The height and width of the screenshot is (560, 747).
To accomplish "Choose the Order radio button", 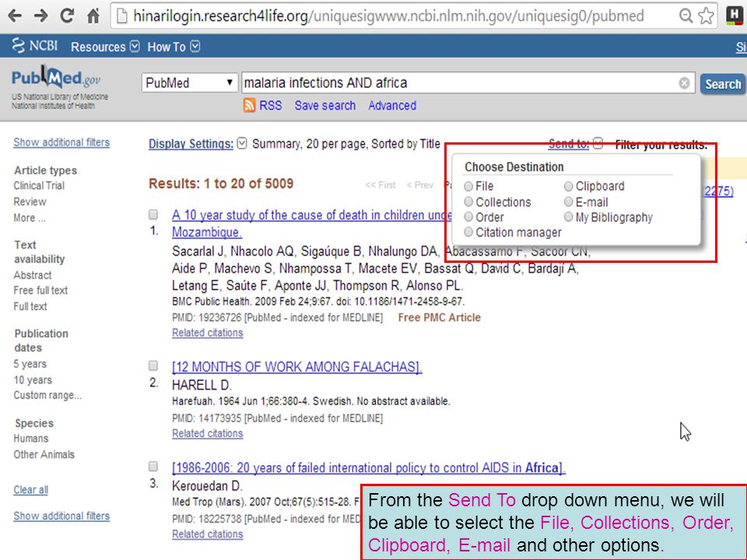I will (468, 217).
